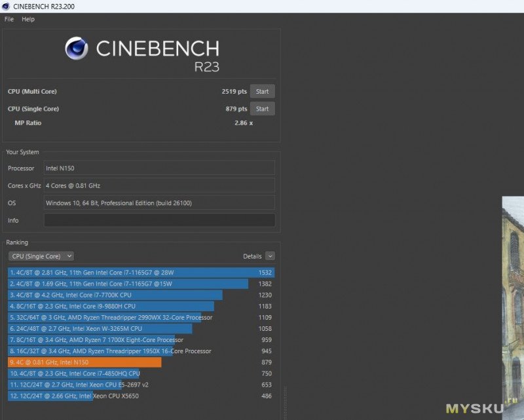The height and width of the screenshot is (420, 524).
Task: Click the 2519 pts multi core score
Action: [x=234, y=91]
